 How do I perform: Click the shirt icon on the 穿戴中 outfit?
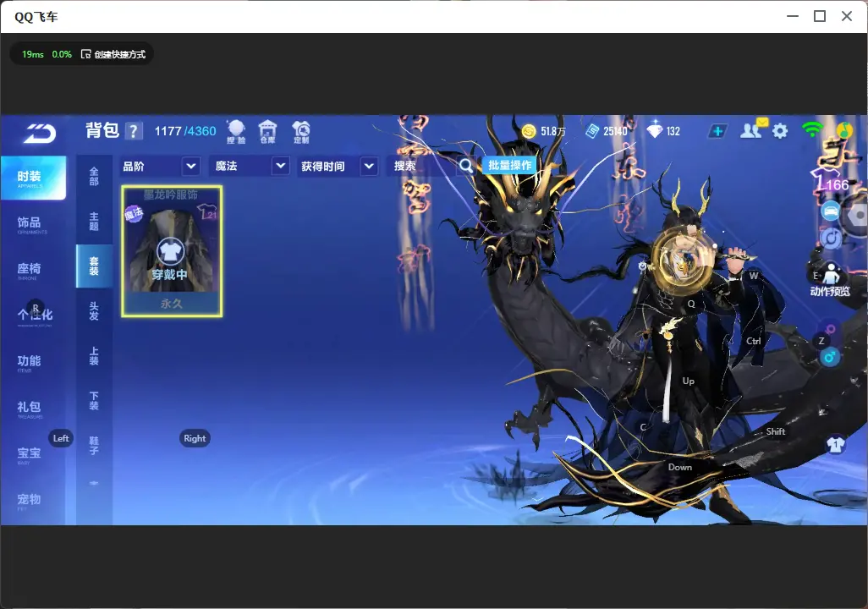[171, 252]
